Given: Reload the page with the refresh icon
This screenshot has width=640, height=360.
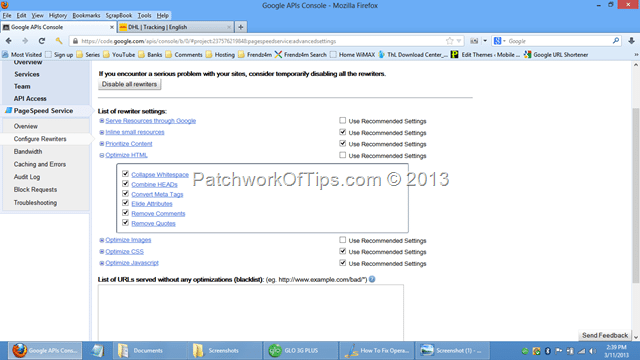Looking at the screenshot, I should (x=42, y=41).
